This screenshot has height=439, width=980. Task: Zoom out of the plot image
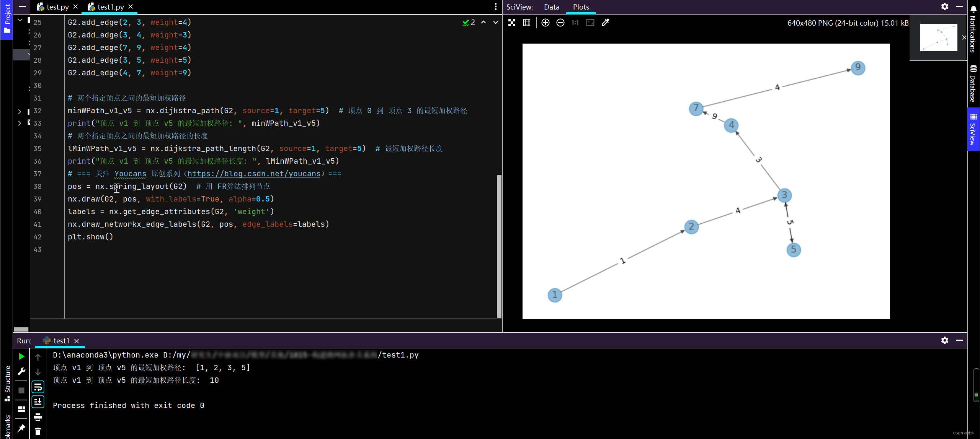tap(560, 23)
